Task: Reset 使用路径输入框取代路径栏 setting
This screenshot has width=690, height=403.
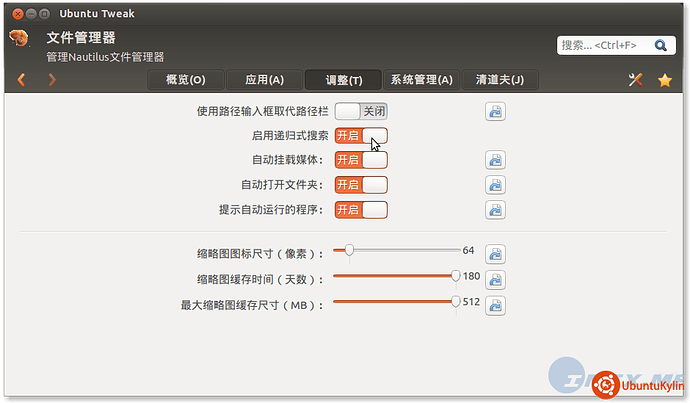Action: tap(495, 111)
